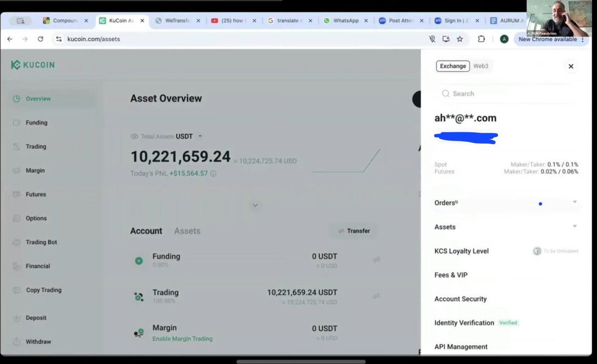Viewport: 597px width, 364px height.
Task: Click the Today's PNL info icon
Action: click(x=213, y=174)
